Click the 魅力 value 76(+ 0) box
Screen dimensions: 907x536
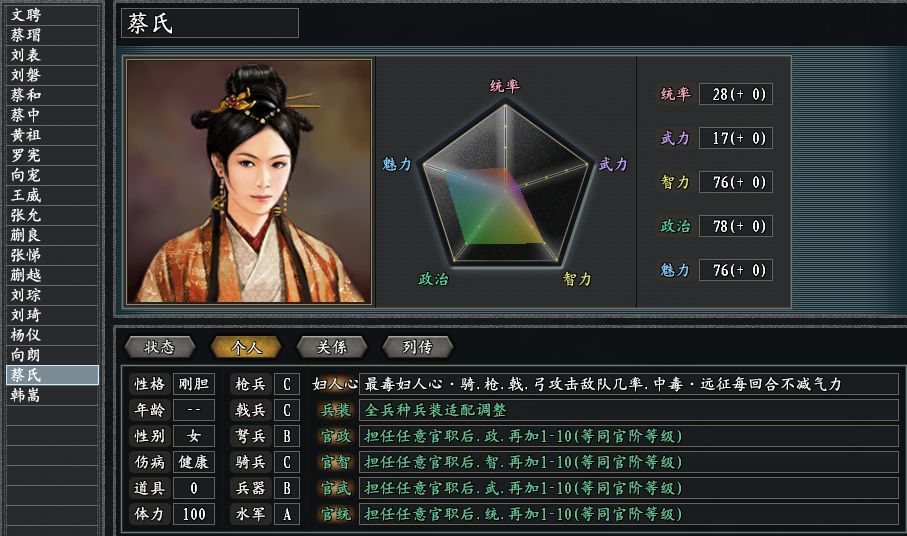(x=736, y=270)
